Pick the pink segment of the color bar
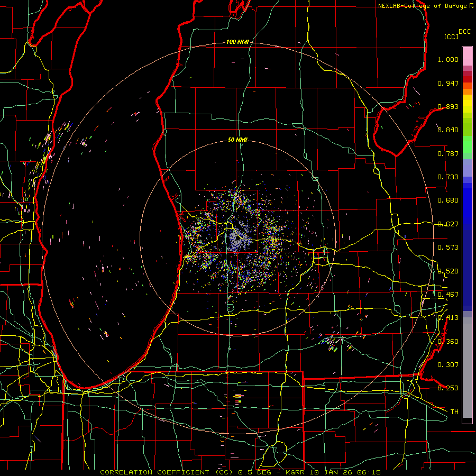Image resolution: width=476 pixels, height=476 pixels. pos(467,57)
